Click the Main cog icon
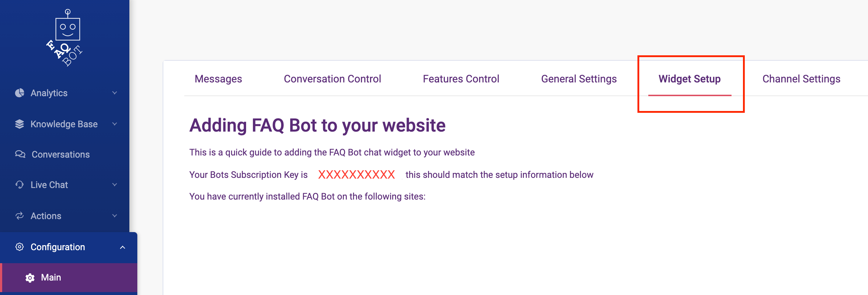 (x=30, y=278)
